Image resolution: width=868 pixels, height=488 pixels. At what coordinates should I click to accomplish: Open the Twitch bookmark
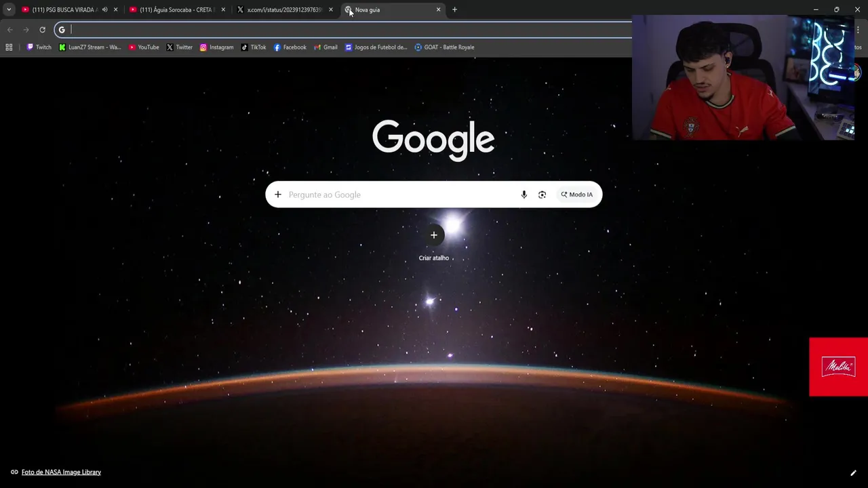39,47
